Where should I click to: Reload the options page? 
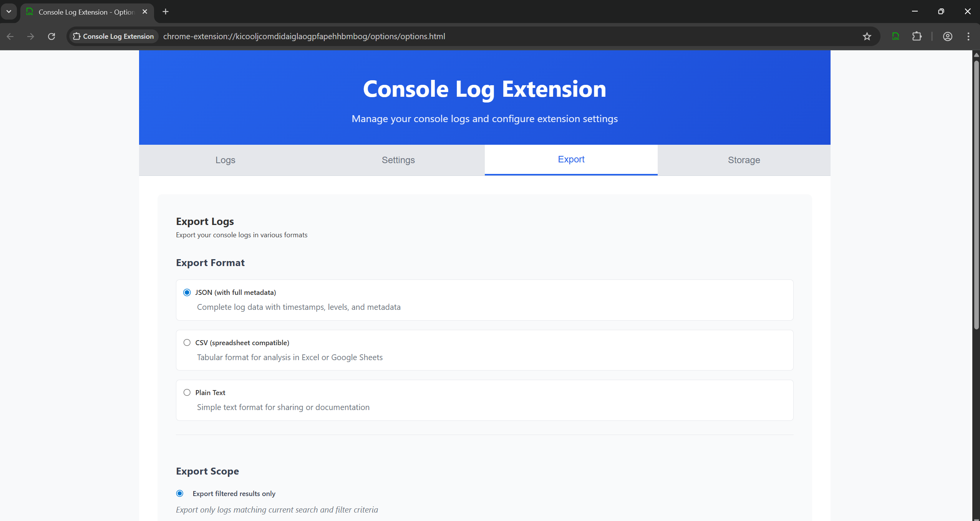point(51,36)
